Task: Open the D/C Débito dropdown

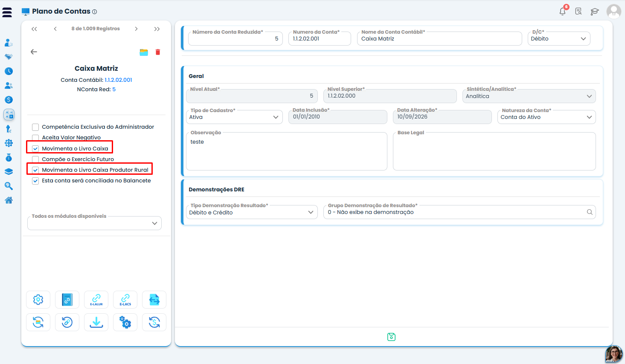Action: [x=559, y=39]
